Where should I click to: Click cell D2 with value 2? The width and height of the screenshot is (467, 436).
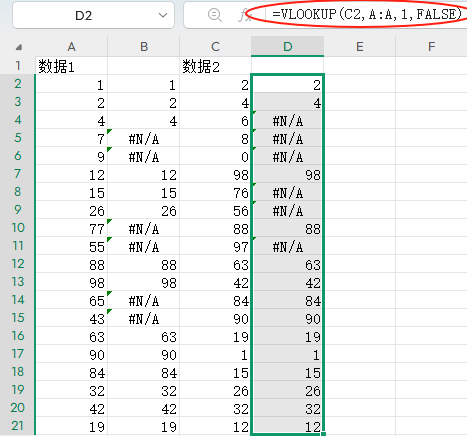[287, 84]
